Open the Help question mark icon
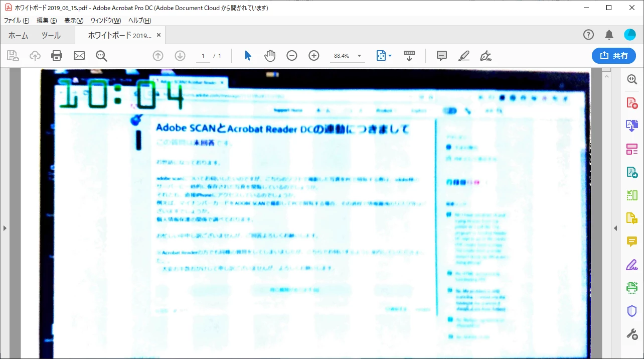 [x=588, y=35]
